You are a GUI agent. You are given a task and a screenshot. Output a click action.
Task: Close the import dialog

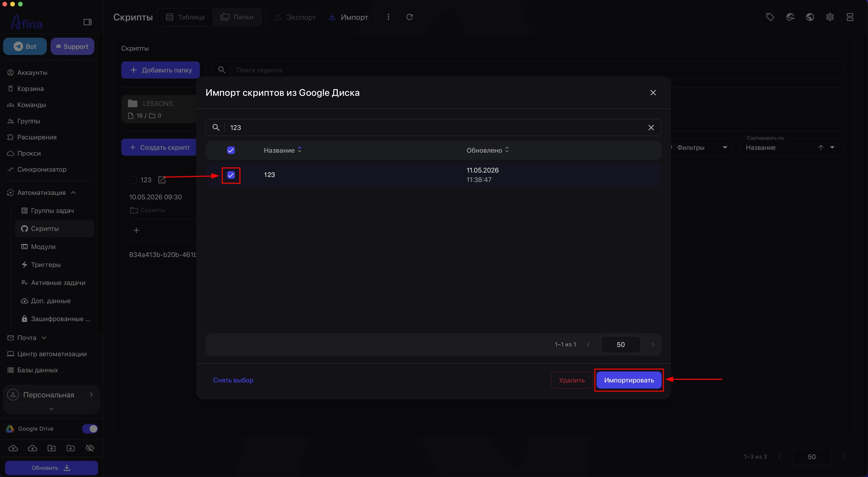pyautogui.click(x=653, y=93)
